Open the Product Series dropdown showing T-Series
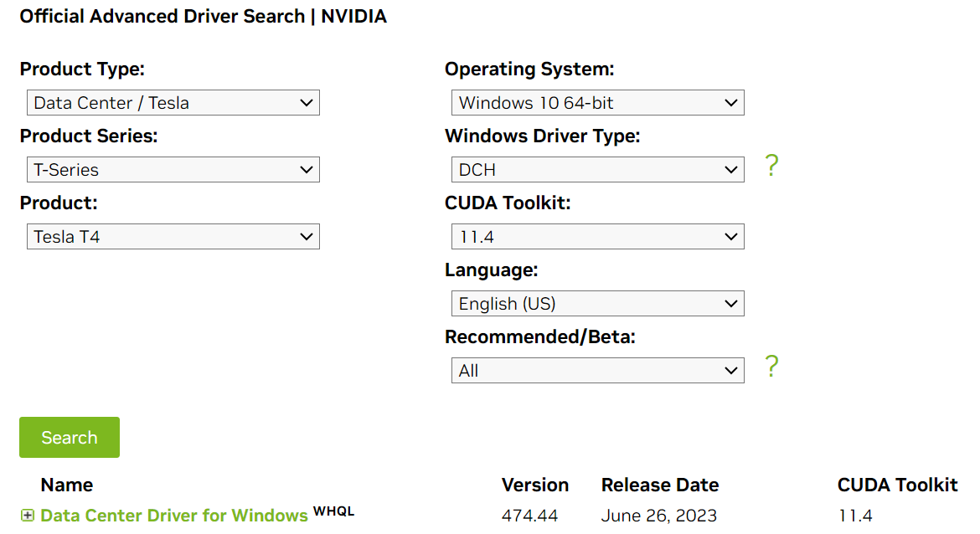 coord(173,169)
